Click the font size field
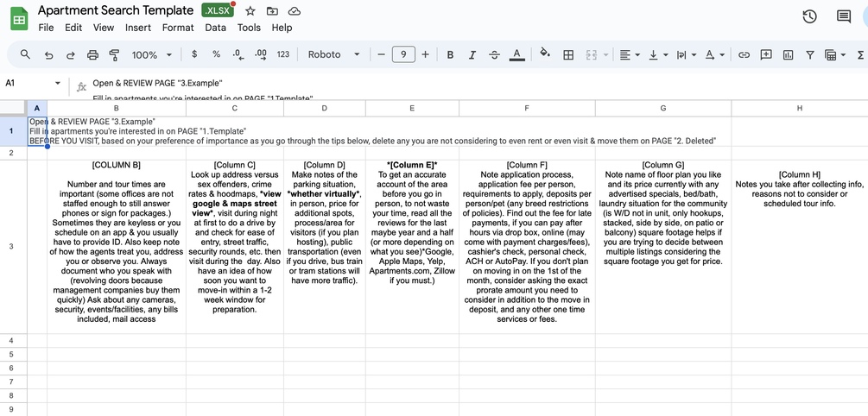 click(403, 54)
